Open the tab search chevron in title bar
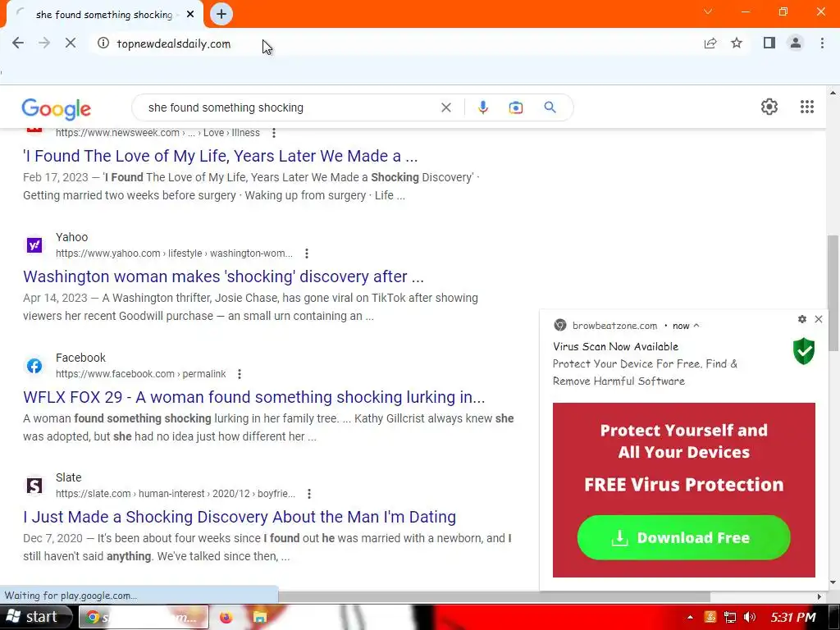 [708, 11]
